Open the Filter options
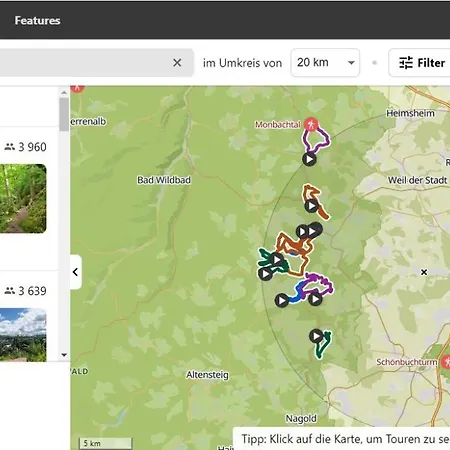 coord(421,63)
